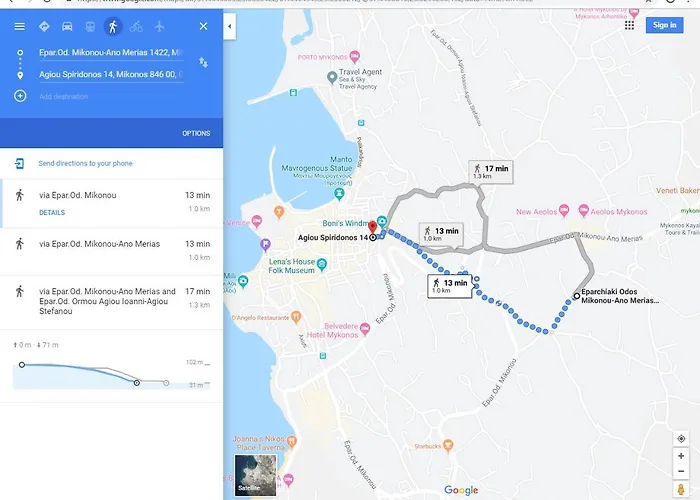This screenshot has height=500, width=700.
Task: Open the main hamburger menu
Action: (20, 26)
